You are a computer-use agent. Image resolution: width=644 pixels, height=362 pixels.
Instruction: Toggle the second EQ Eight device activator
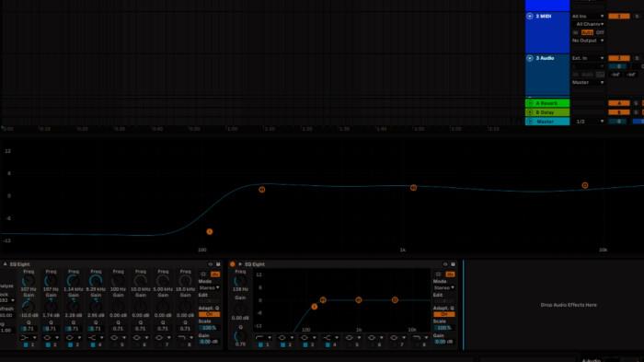(x=233, y=264)
